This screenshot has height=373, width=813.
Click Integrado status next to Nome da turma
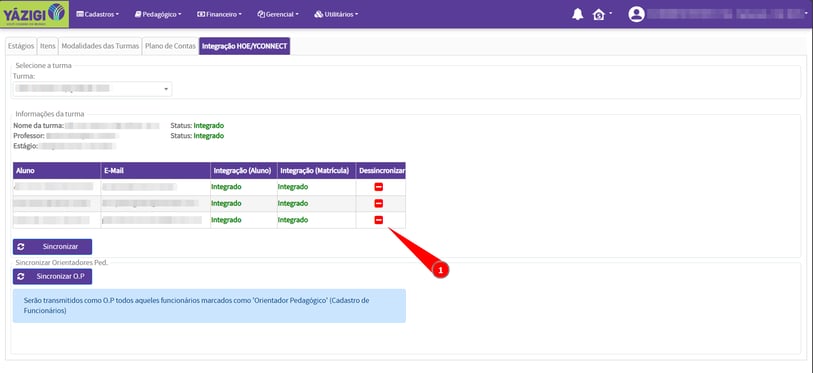[x=209, y=126]
